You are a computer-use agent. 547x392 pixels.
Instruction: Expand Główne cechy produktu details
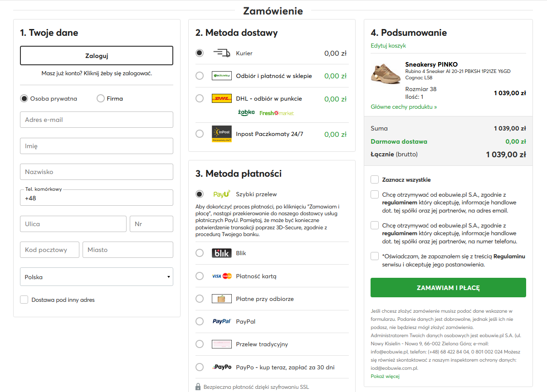pos(404,107)
